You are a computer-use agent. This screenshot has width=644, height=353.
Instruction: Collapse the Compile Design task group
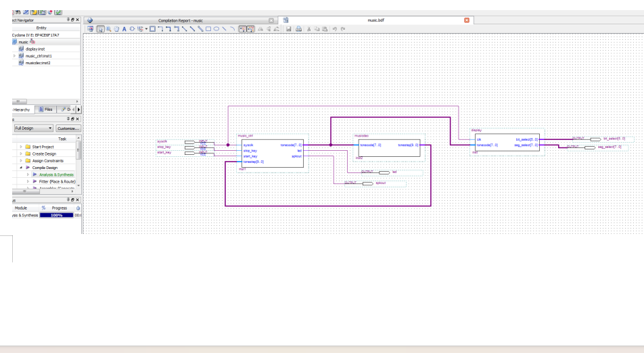[21, 168]
